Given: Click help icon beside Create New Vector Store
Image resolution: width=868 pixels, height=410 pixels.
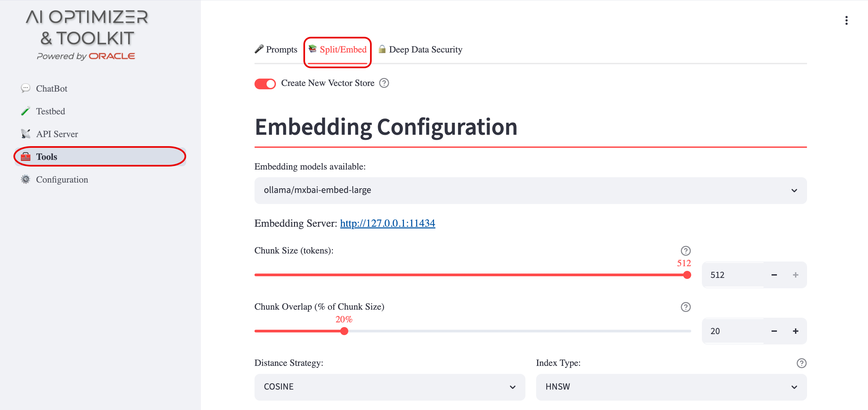Looking at the screenshot, I should pyautogui.click(x=384, y=83).
